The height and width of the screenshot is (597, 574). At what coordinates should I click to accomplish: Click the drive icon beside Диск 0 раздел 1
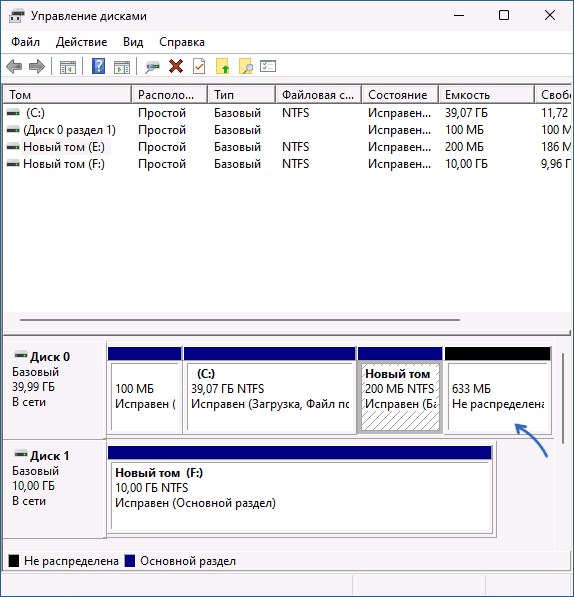coord(13,130)
